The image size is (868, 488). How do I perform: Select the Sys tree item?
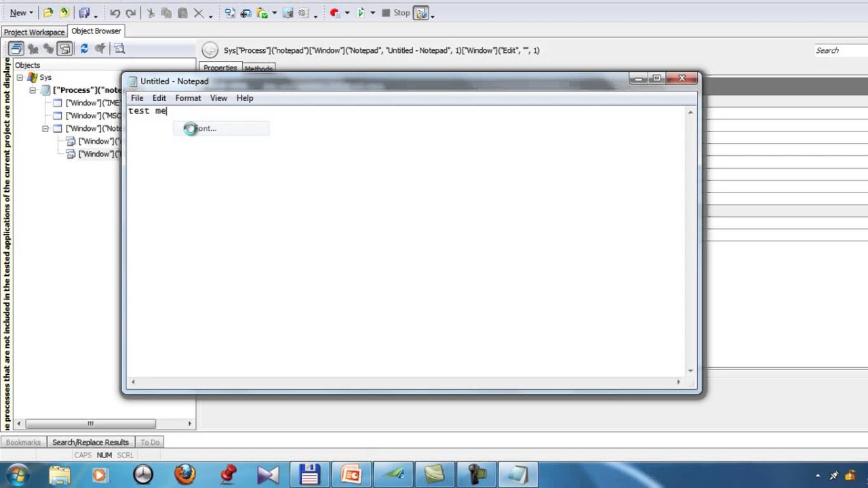pyautogui.click(x=45, y=77)
